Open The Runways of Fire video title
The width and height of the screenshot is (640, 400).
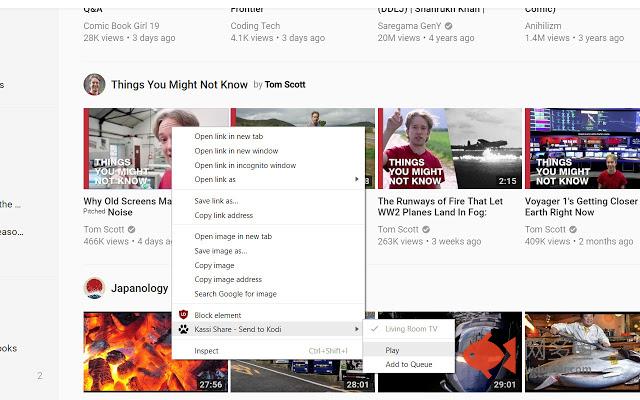(440, 207)
